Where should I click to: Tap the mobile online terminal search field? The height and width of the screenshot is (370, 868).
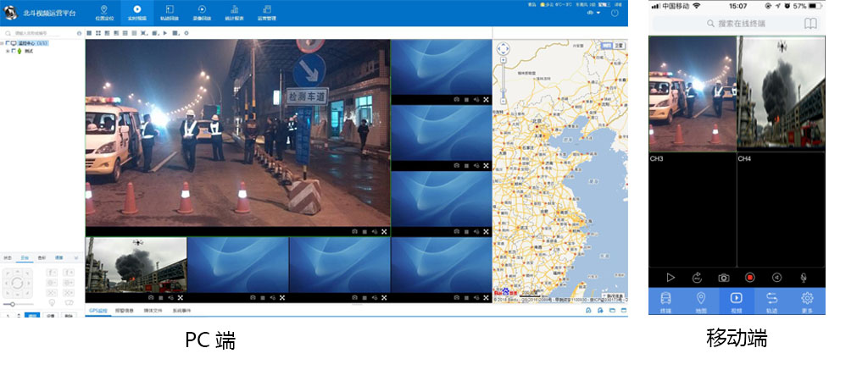(x=726, y=24)
